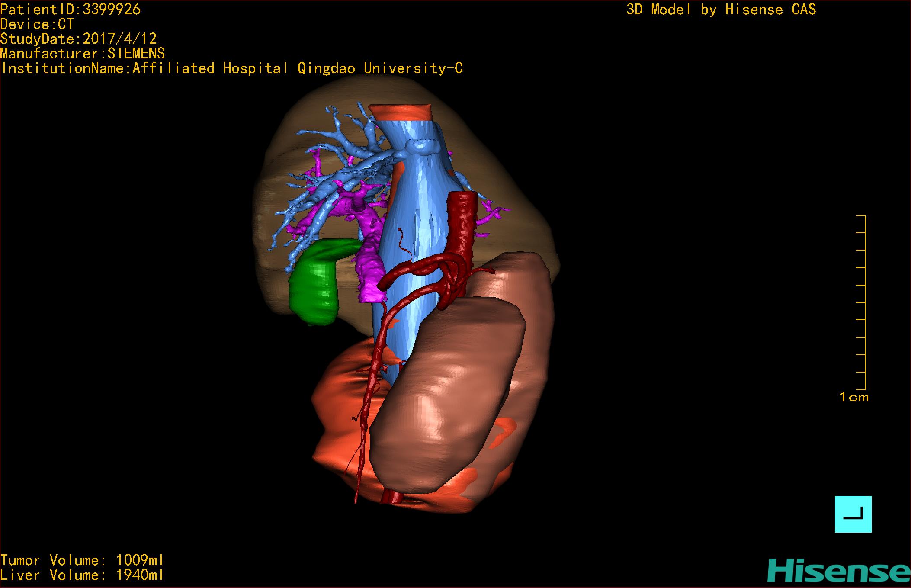The image size is (911, 588).
Task: Click the 1cm label under the ruler
Action: (x=853, y=397)
